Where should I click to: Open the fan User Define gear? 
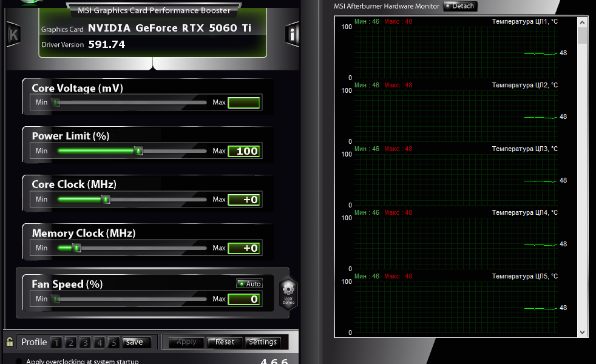pos(288,294)
